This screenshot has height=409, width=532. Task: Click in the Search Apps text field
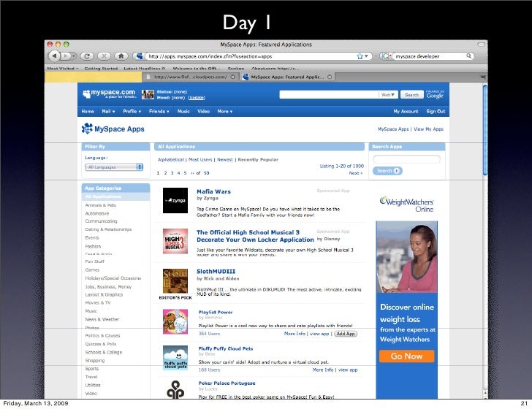pos(406,158)
